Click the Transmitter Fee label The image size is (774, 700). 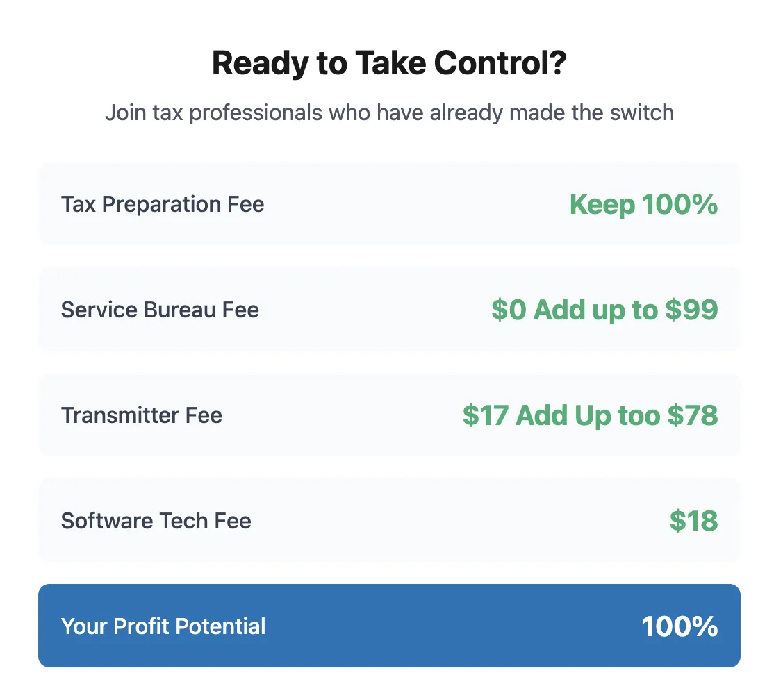click(142, 415)
